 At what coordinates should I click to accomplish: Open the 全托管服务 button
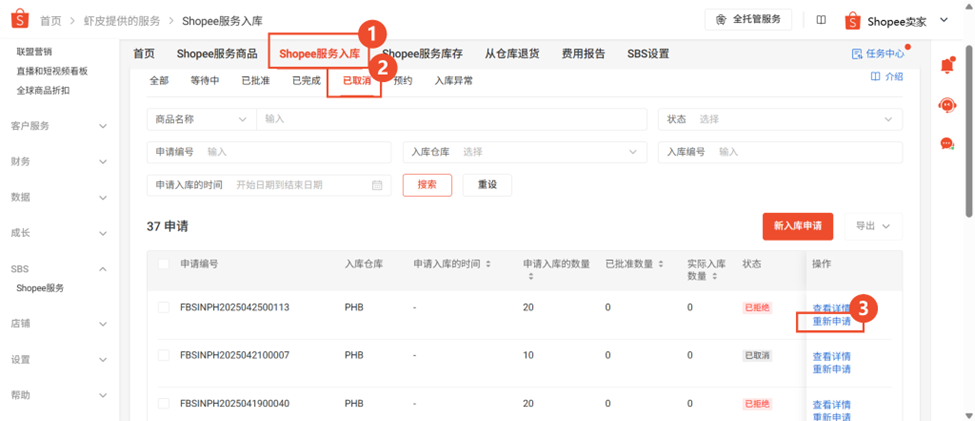(x=748, y=19)
